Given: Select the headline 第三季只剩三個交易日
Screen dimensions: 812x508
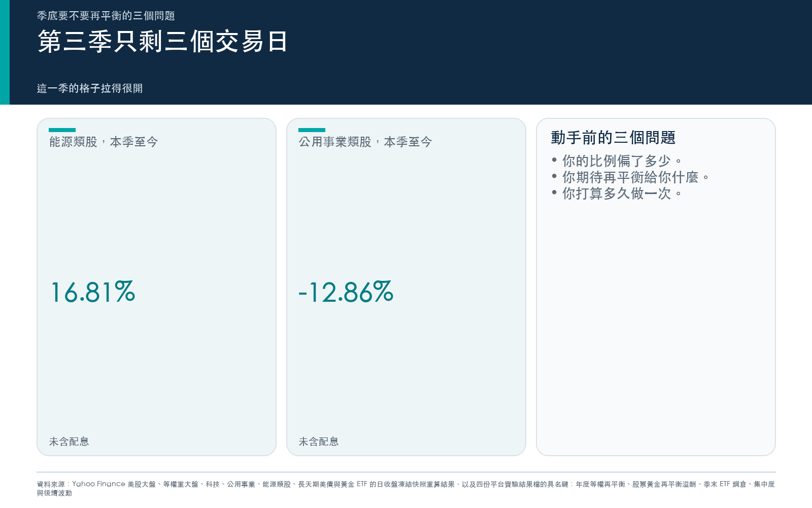Looking at the screenshot, I should click(x=163, y=41).
